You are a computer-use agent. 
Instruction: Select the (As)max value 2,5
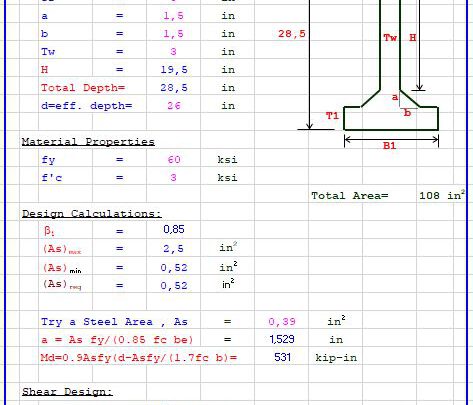pyautogui.click(x=173, y=249)
